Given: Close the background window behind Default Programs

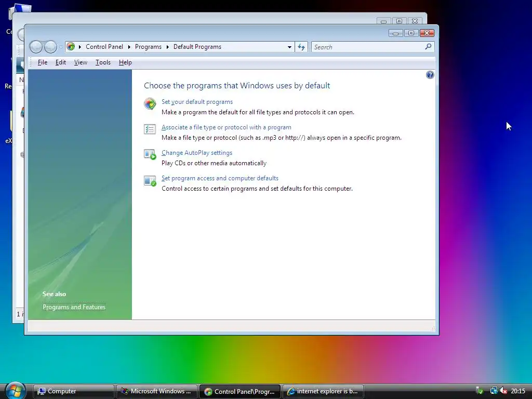Looking at the screenshot, I should click(415, 21).
